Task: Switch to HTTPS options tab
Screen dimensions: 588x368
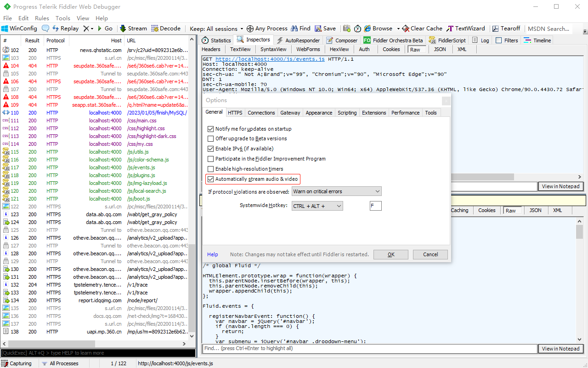Action: [x=235, y=113]
